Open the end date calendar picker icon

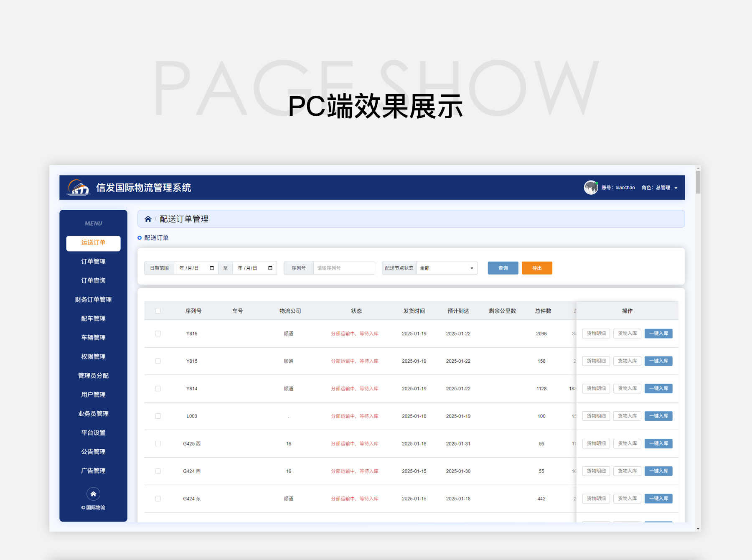click(270, 268)
